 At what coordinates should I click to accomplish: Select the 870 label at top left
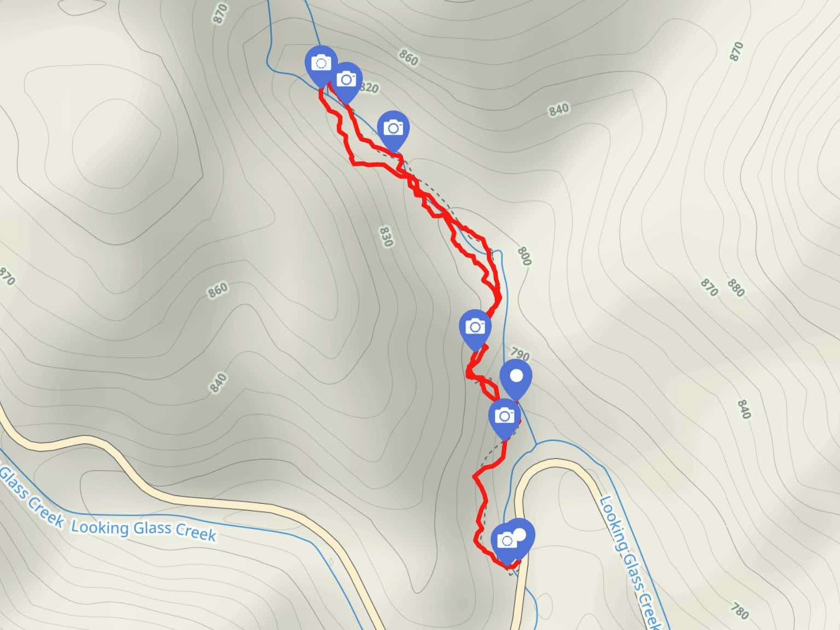coord(219,14)
